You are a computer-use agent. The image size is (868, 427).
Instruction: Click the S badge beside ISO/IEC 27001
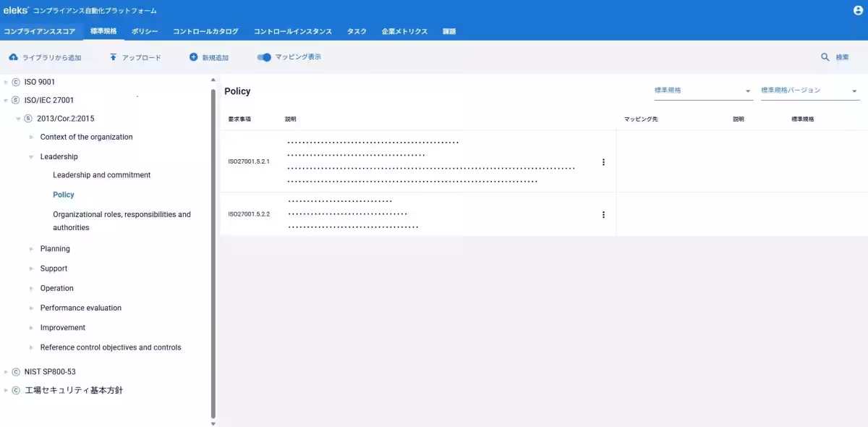(16, 100)
